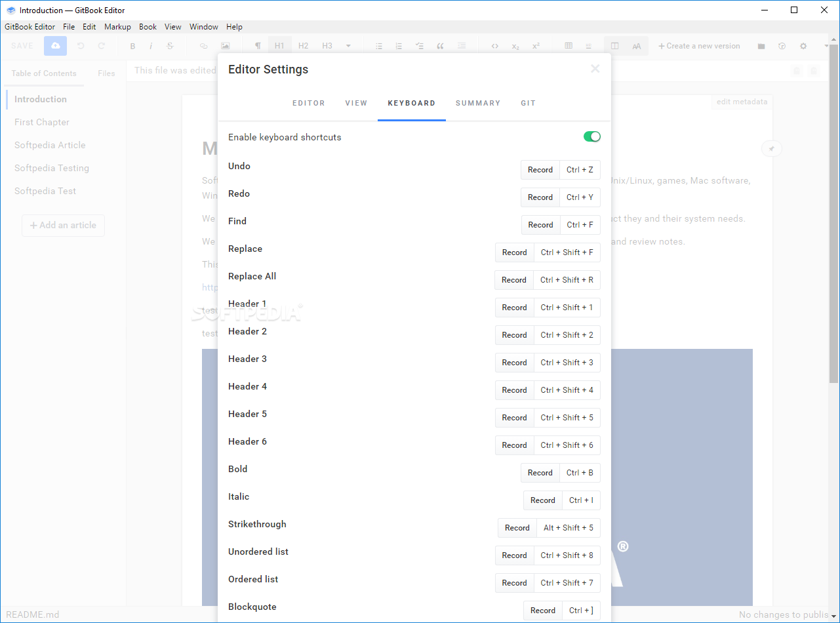The height and width of the screenshot is (623, 840).
Task: Toggle italic formatting icon in toolbar
Action: 151,46
